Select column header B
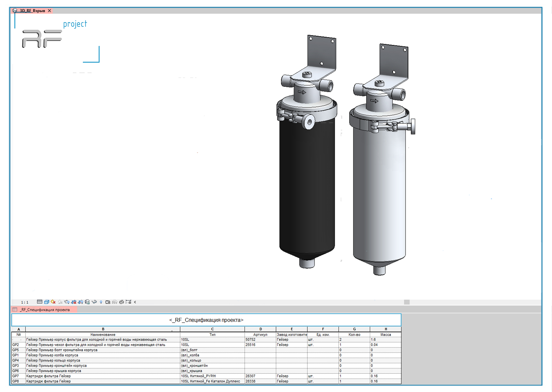 (103, 329)
